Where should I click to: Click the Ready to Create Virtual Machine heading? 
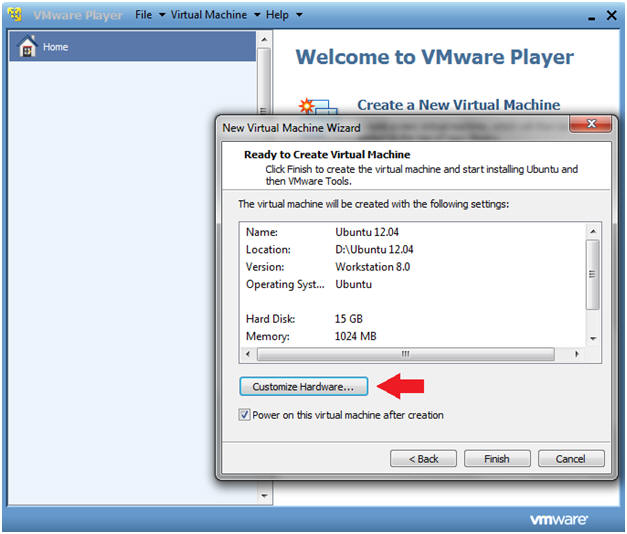(327, 155)
